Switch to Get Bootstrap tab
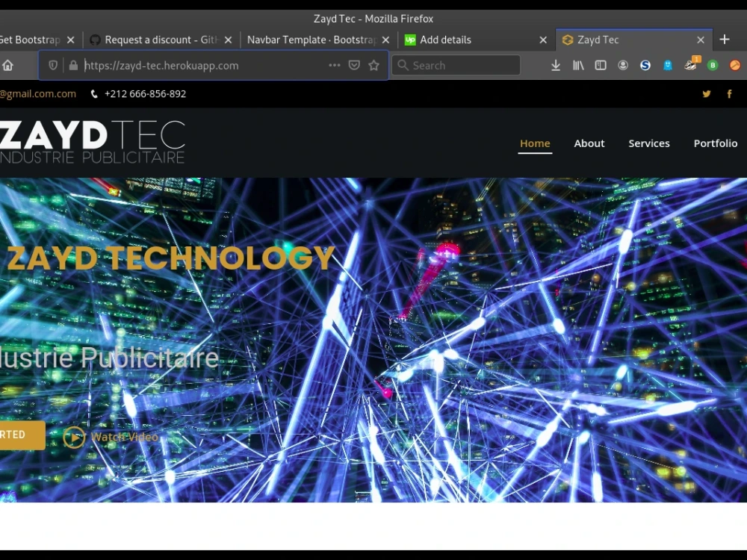This screenshot has height=560, width=747. 31,40
